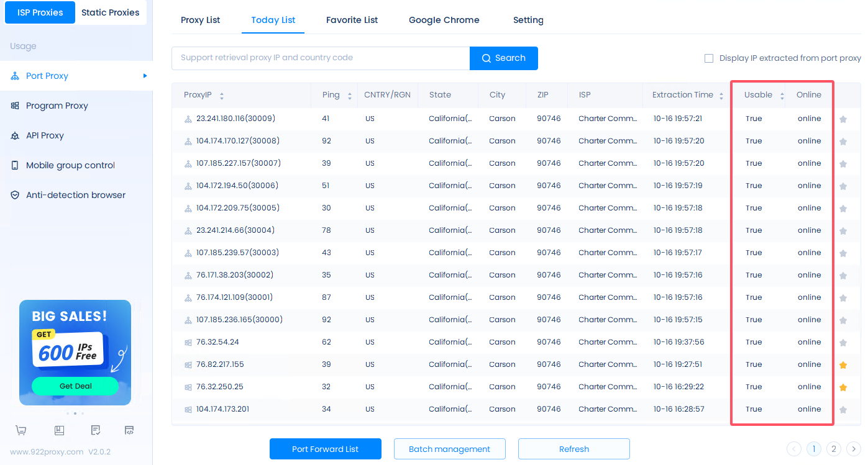Click port proxy icon beside 104.174.170.127(30008)
This screenshot has height=465, width=868.
pos(188,142)
